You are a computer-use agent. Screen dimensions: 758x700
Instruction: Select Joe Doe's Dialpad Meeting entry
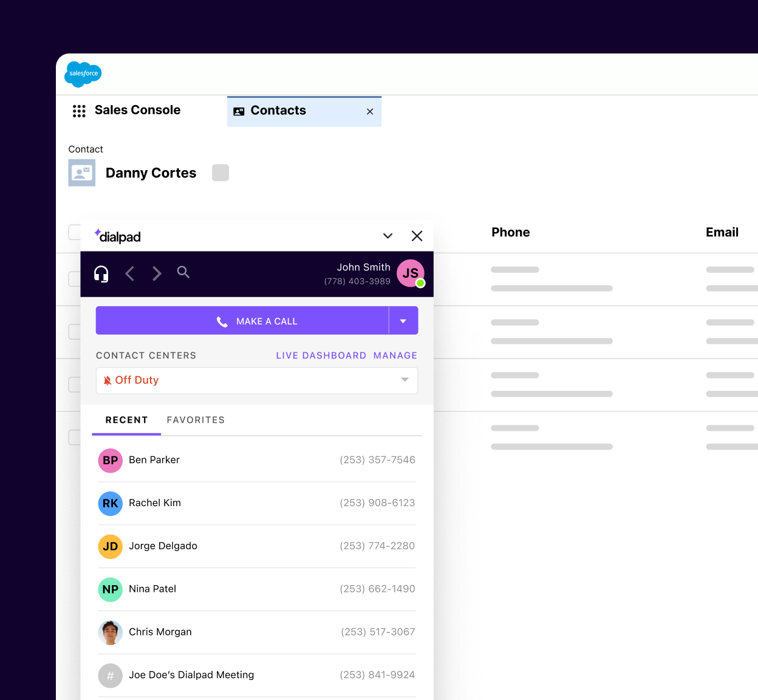pyautogui.click(x=191, y=675)
